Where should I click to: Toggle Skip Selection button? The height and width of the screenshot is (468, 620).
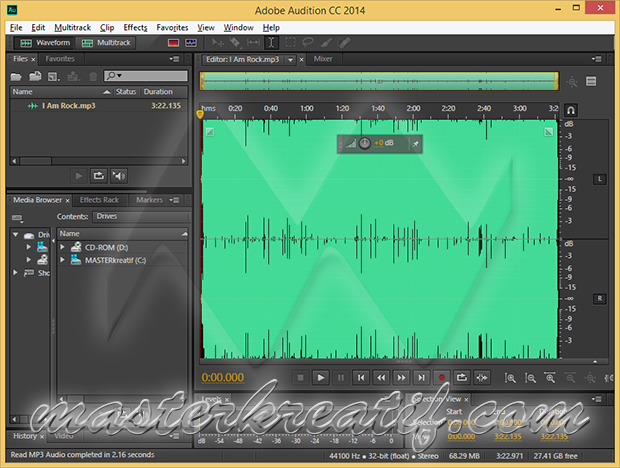(x=482, y=378)
